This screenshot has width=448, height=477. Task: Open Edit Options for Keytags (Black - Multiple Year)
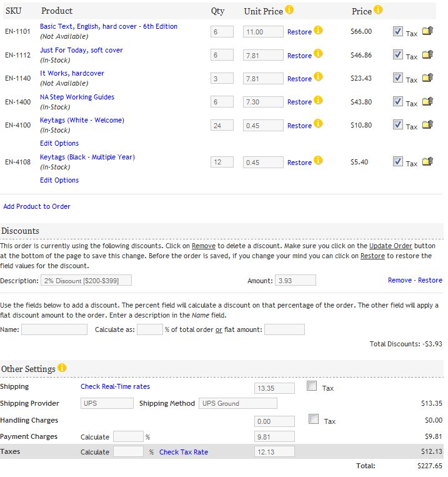click(x=59, y=180)
